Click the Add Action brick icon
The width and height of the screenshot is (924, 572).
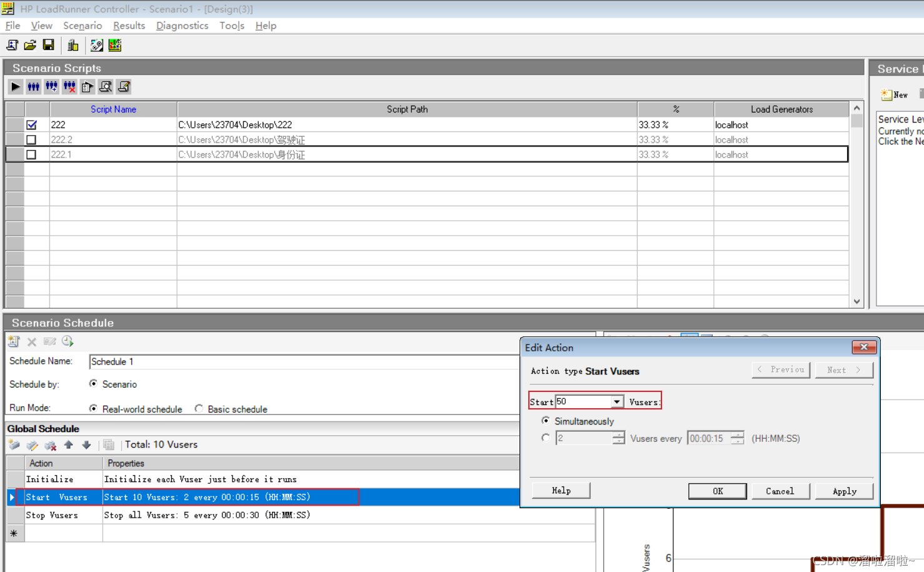pyautogui.click(x=14, y=445)
